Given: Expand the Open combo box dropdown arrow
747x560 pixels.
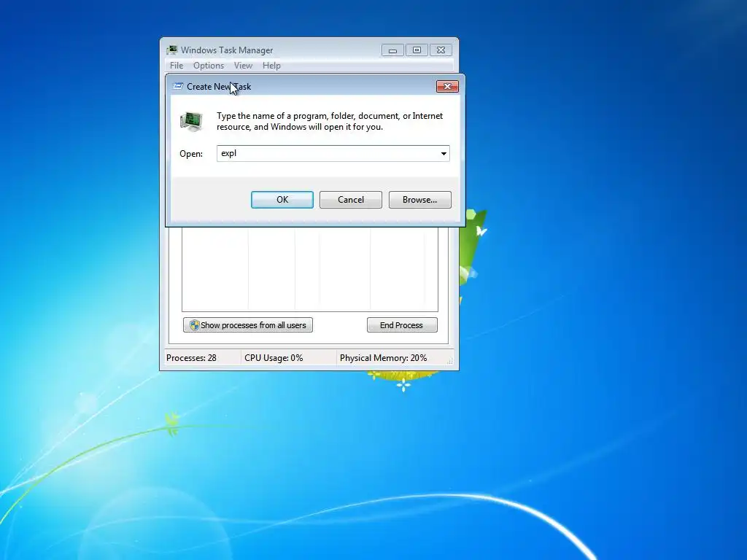Looking at the screenshot, I should tap(444, 153).
